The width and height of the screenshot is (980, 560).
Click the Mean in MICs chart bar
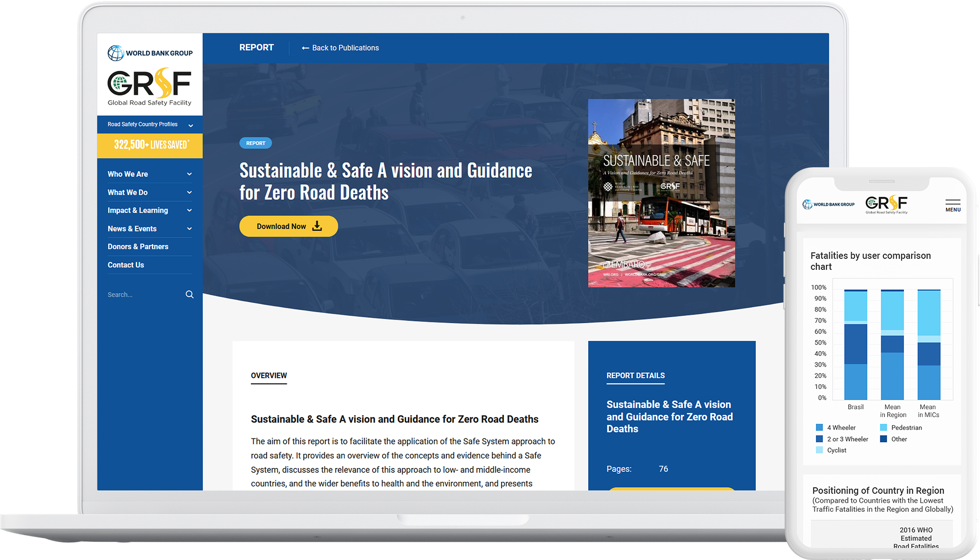click(929, 345)
